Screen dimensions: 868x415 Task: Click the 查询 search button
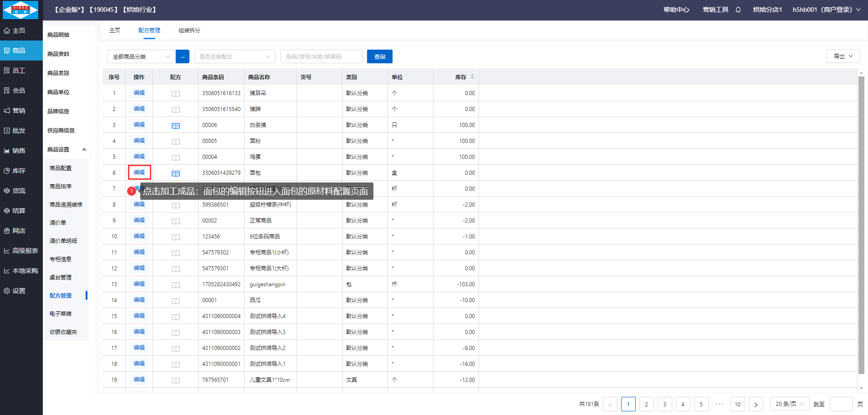[379, 56]
